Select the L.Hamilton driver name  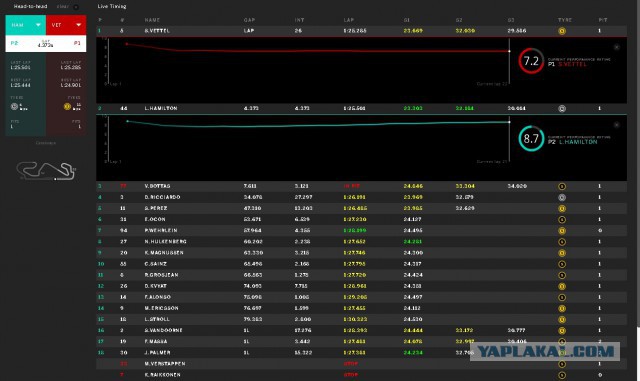(161, 108)
